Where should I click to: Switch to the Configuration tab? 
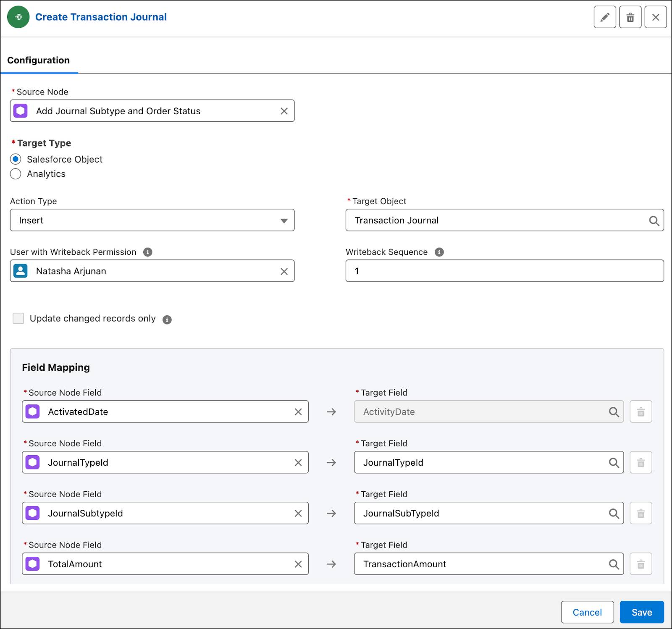tap(38, 60)
